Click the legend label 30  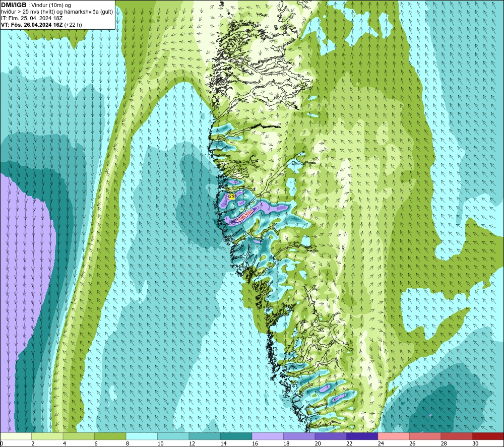tap(475, 443)
